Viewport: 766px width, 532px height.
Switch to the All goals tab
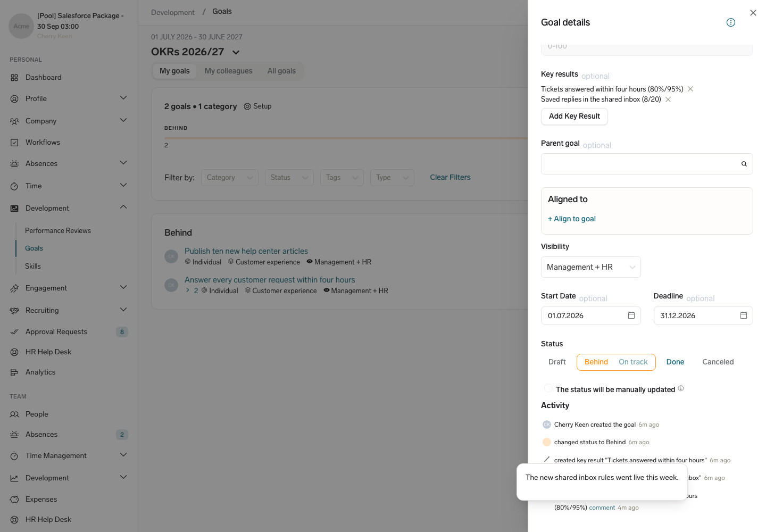click(281, 71)
